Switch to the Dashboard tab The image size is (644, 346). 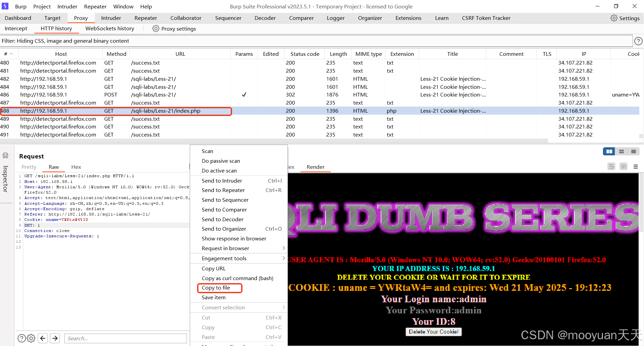[x=18, y=18]
